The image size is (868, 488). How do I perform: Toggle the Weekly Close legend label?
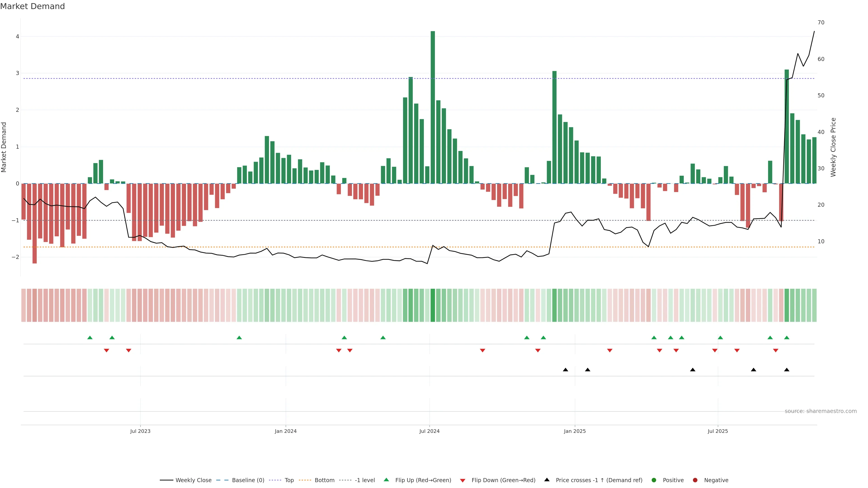click(x=193, y=480)
